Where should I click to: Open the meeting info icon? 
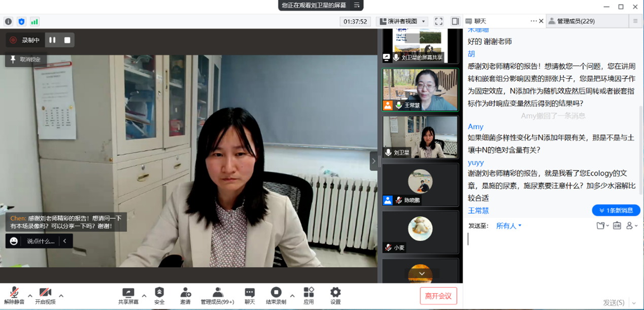point(8,21)
